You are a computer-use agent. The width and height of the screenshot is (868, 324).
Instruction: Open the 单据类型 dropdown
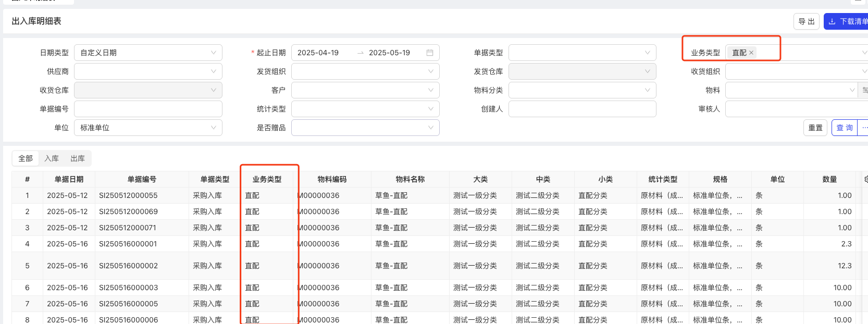click(x=582, y=53)
